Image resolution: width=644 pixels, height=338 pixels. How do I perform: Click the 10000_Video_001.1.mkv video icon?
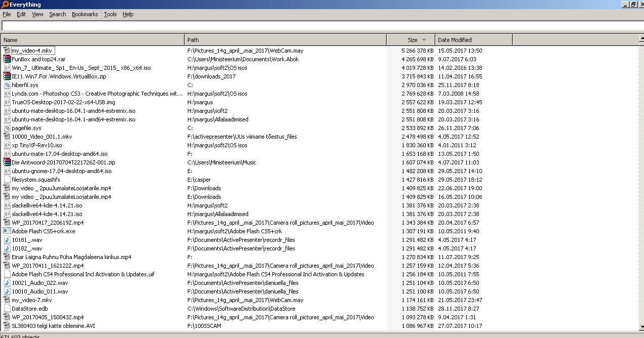point(7,137)
